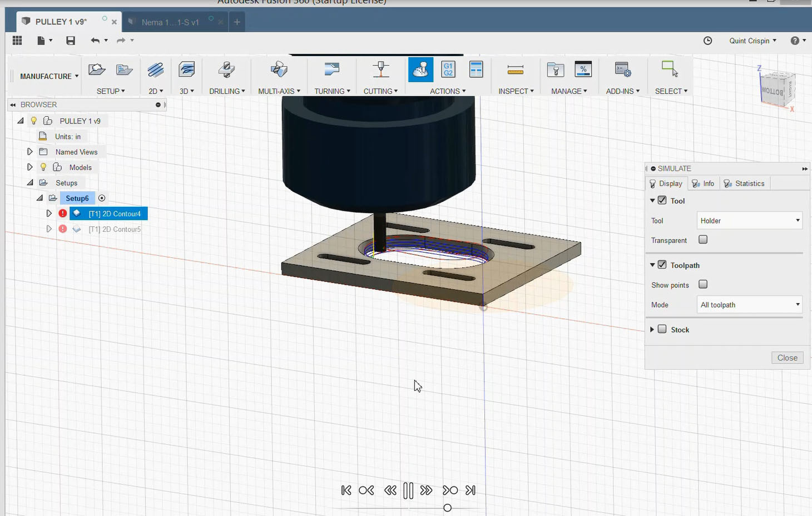
Task: Open the Mode dropdown showing All toolpath
Action: 749,305
